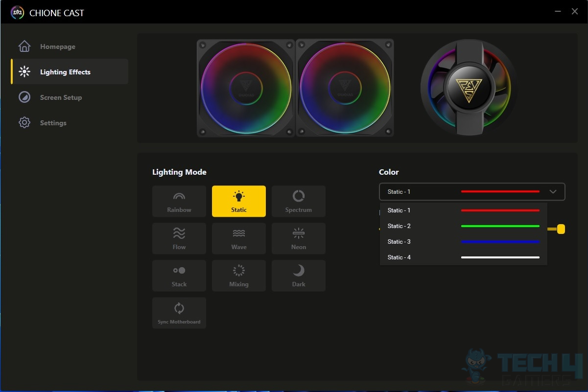
Task: Click the "Lighting Mode" heading
Action: (179, 172)
